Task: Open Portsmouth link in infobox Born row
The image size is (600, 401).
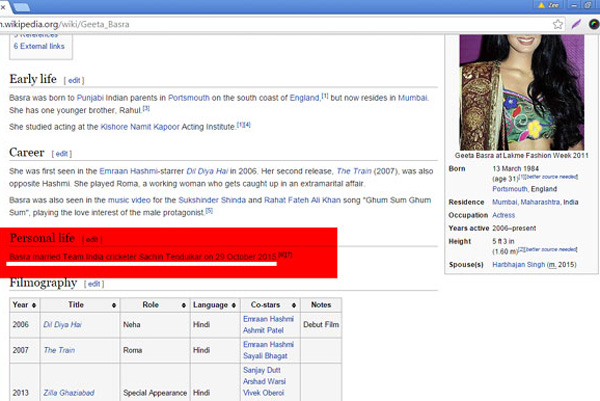Action: click(x=510, y=189)
